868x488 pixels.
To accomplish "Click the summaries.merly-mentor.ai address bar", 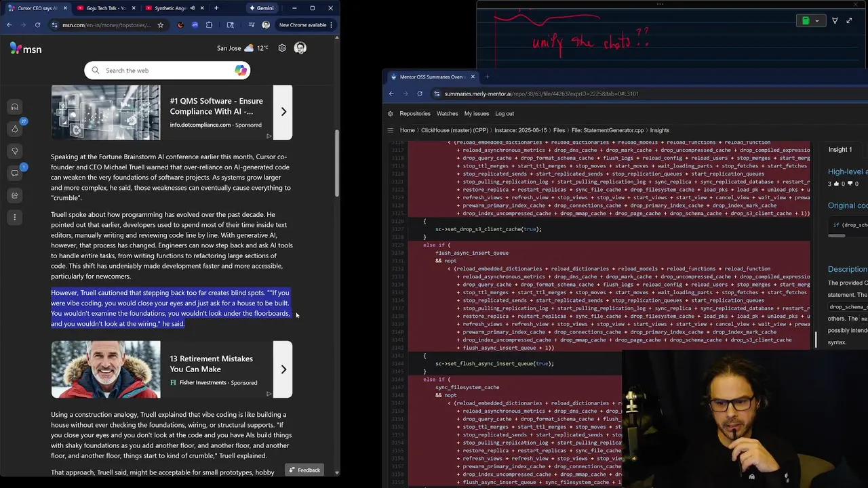I will (x=648, y=94).
